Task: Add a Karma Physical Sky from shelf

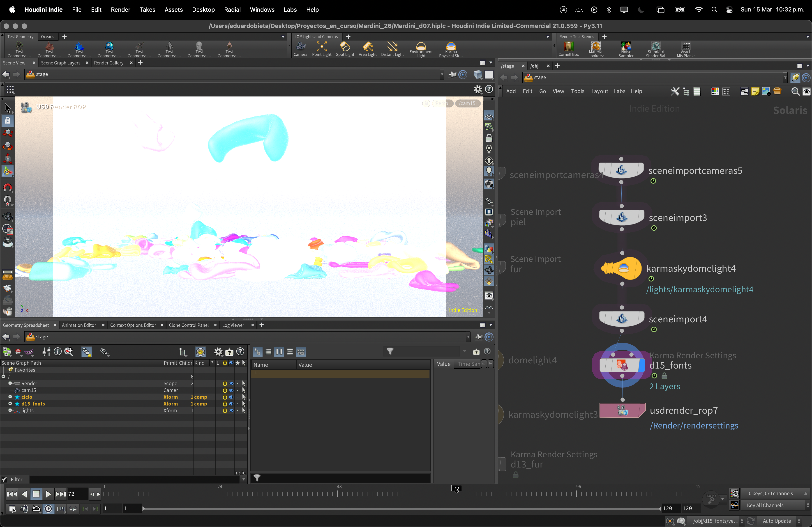Action: [x=451, y=49]
